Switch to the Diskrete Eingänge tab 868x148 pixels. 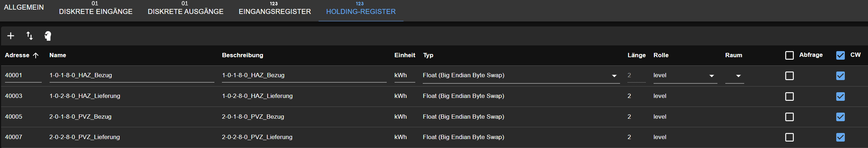point(96,11)
